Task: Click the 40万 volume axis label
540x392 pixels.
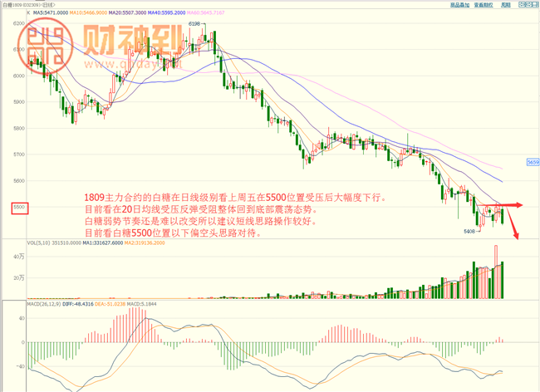Action: coord(19,257)
